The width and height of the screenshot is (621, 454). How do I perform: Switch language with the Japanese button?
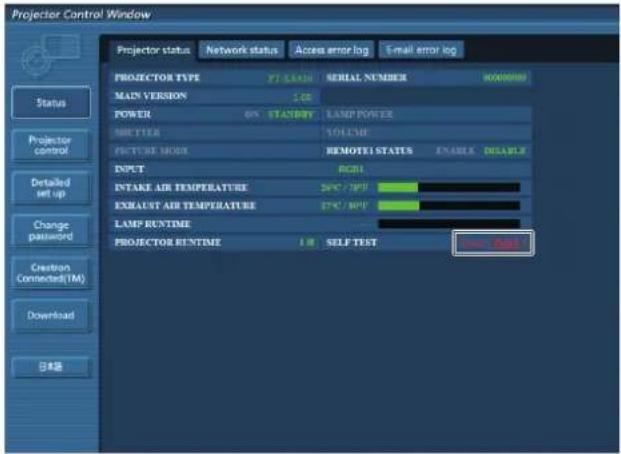51,366
